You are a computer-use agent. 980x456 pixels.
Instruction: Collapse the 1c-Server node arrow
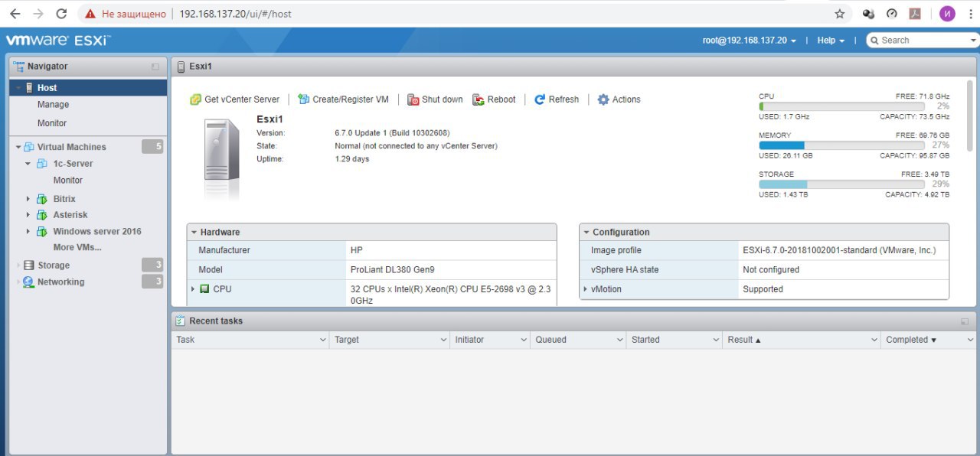[28, 164]
